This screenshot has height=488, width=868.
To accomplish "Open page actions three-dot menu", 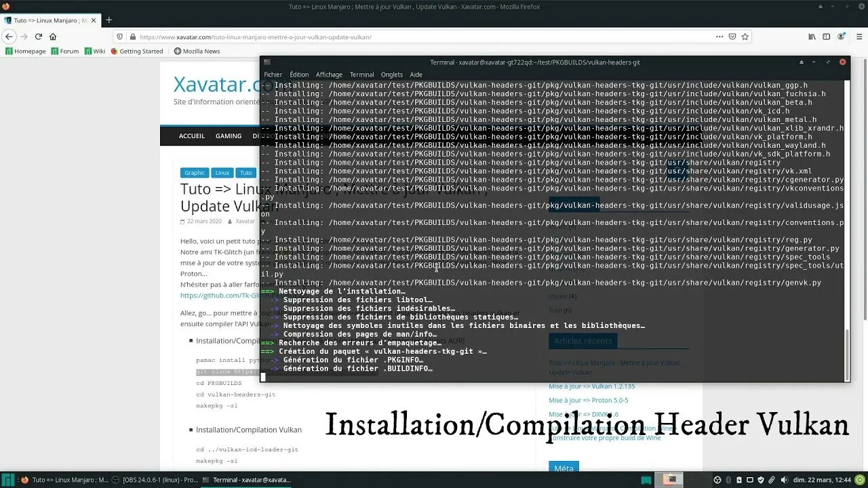I will click(719, 37).
